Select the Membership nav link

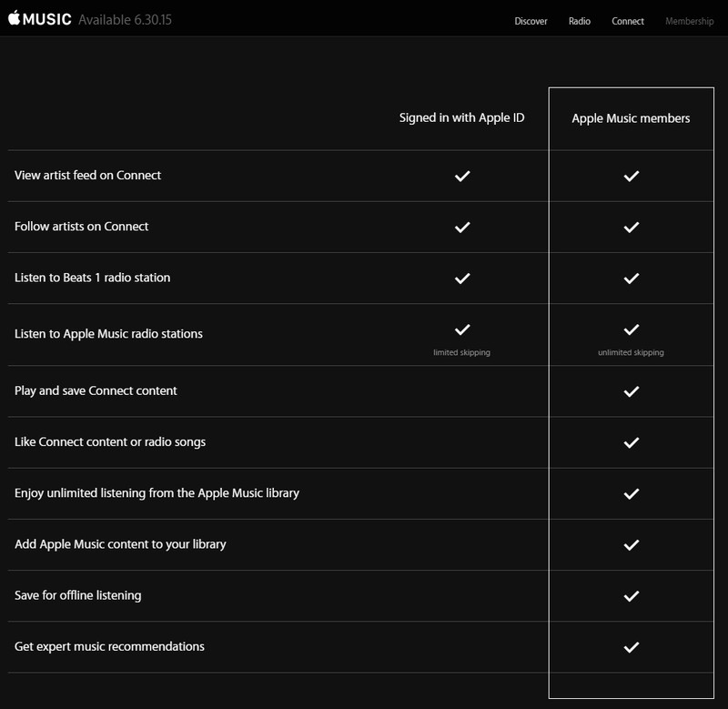690,21
